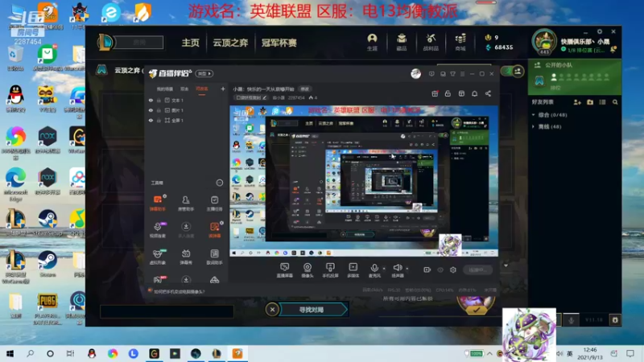Screen dimensions: 644x362
Task: Open the 主页 tab in the League client
Action: click(x=190, y=43)
